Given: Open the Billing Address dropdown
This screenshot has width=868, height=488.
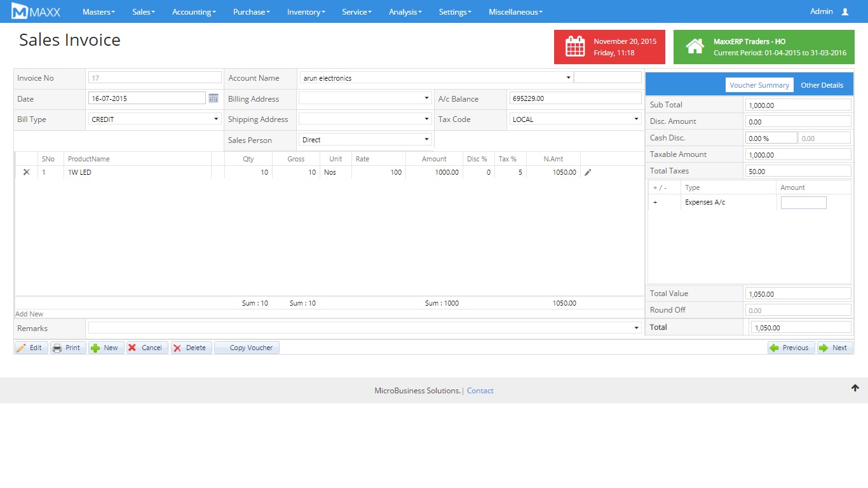Looking at the screenshot, I should pyautogui.click(x=365, y=98).
